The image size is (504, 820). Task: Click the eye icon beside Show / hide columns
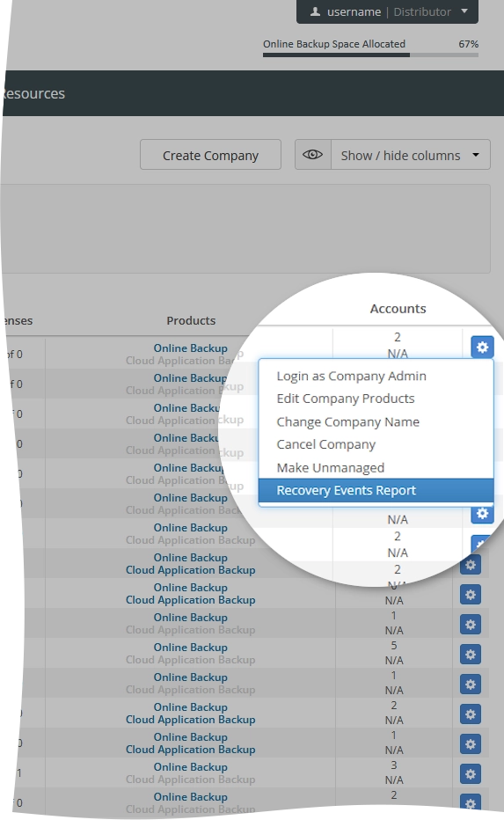tap(312, 155)
